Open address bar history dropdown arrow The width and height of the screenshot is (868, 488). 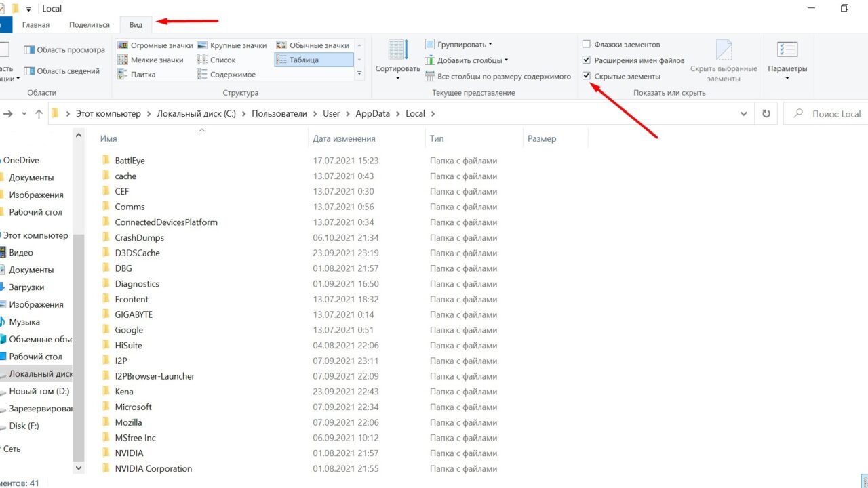click(x=743, y=114)
